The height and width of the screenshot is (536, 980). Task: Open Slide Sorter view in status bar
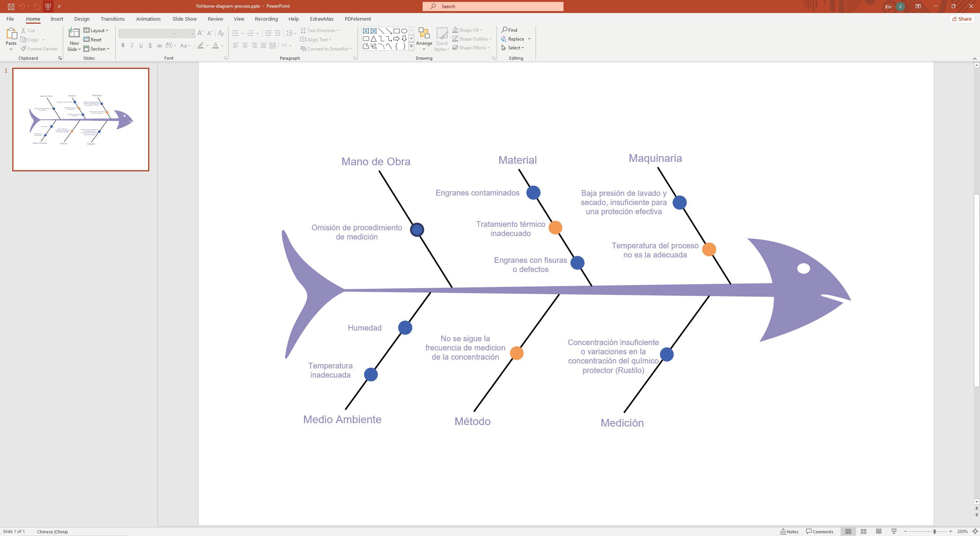863,531
